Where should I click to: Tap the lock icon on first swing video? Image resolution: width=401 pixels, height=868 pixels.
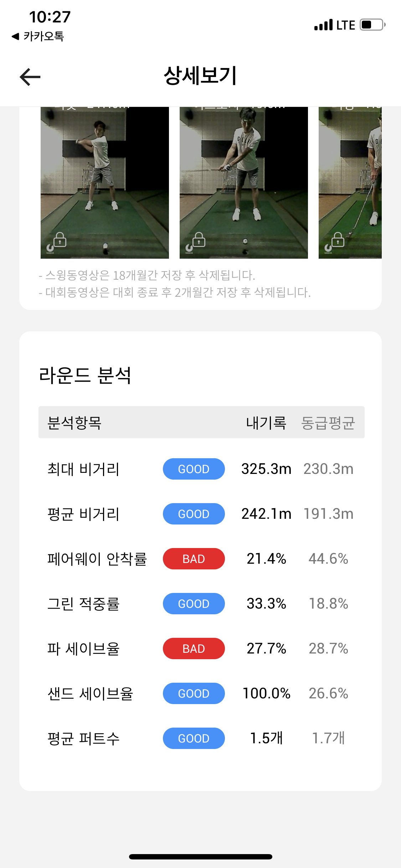point(60,240)
